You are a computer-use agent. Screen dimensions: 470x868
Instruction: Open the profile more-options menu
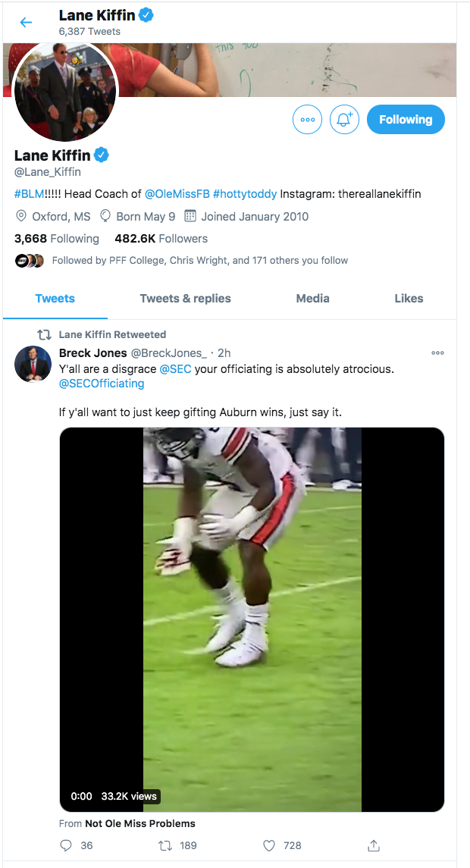[x=307, y=119]
